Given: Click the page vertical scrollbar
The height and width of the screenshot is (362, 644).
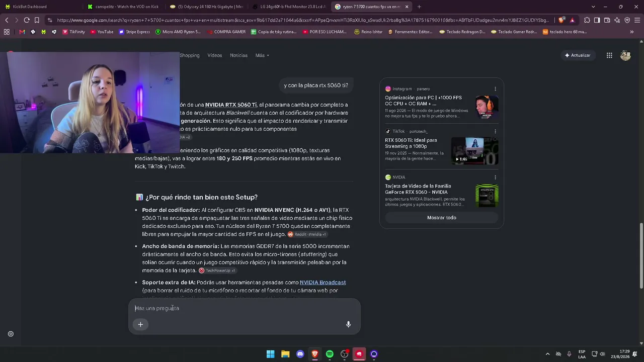Looking at the screenshot, I should [641, 256].
